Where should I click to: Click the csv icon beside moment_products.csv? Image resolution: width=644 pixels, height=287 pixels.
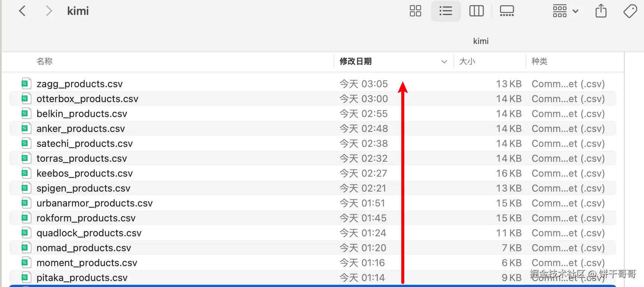click(26, 262)
